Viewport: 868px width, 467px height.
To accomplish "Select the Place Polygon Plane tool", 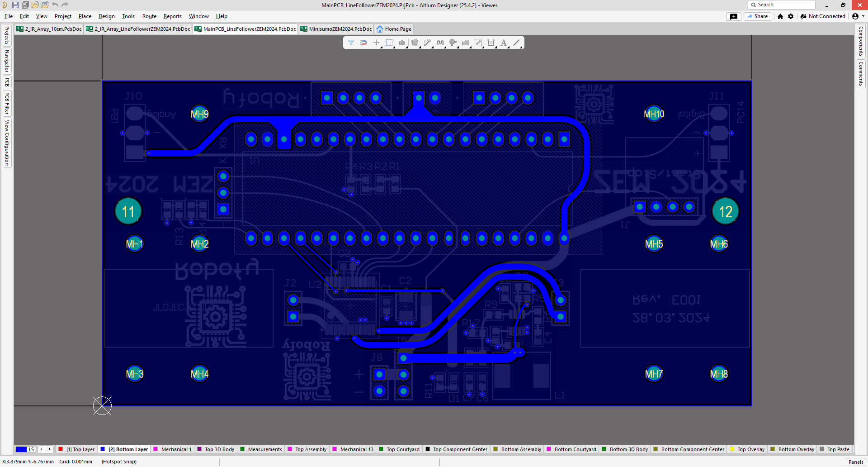I will [466, 43].
